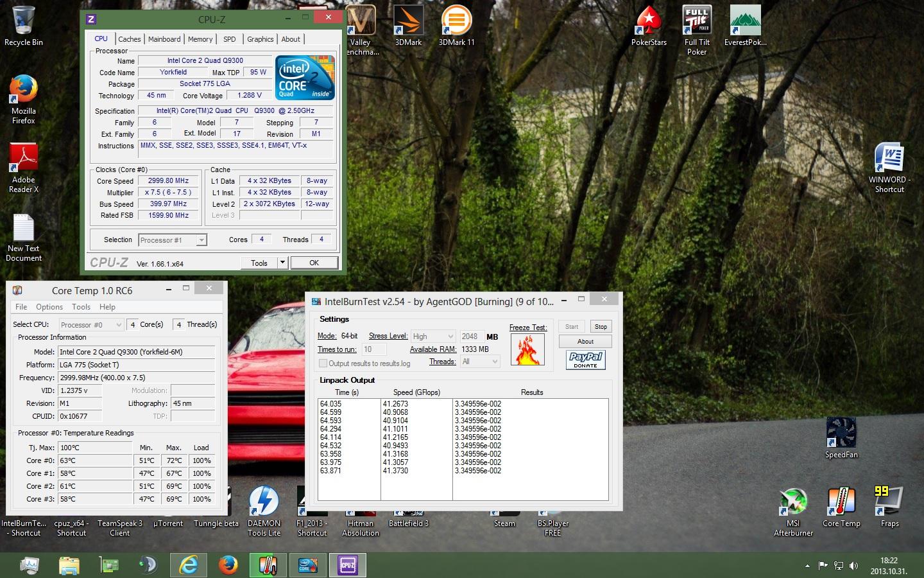Open MSI Afterburner desktop icon
The width and height of the screenshot is (924, 578).
point(793,512)
